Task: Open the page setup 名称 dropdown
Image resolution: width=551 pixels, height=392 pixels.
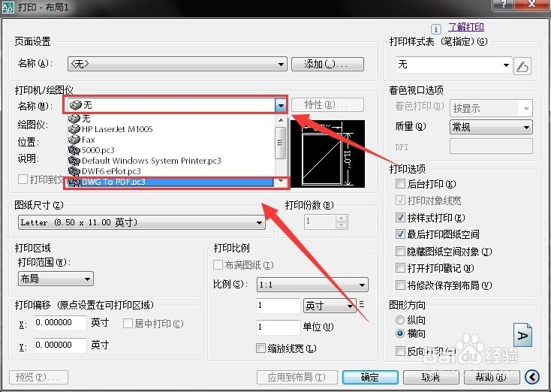Action: 177,65
